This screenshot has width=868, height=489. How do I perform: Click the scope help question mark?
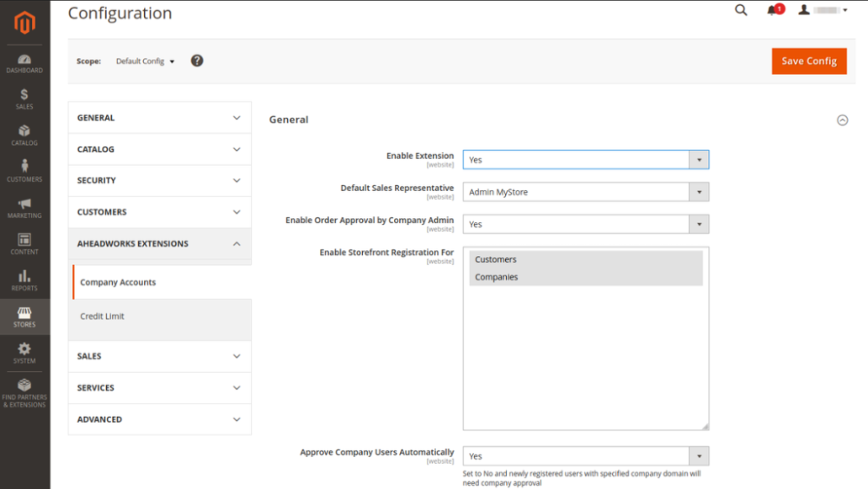click(x=197, y=61)
